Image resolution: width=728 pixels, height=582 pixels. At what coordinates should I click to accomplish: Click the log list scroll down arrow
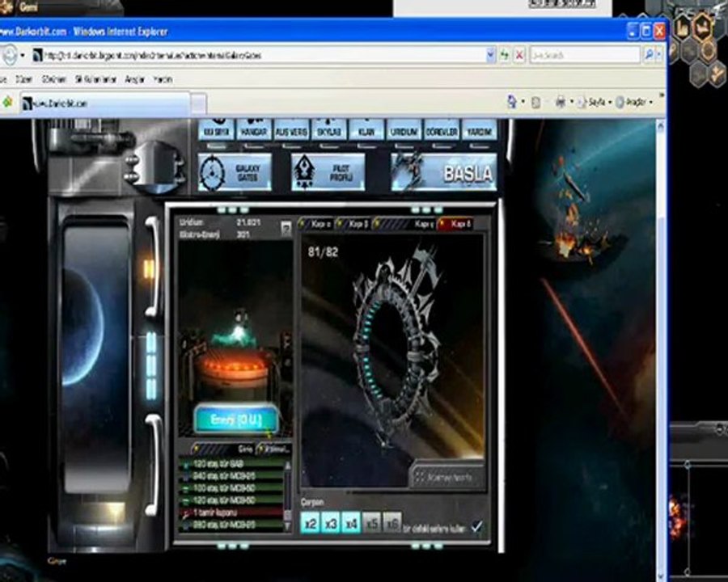tap(288, 526)
